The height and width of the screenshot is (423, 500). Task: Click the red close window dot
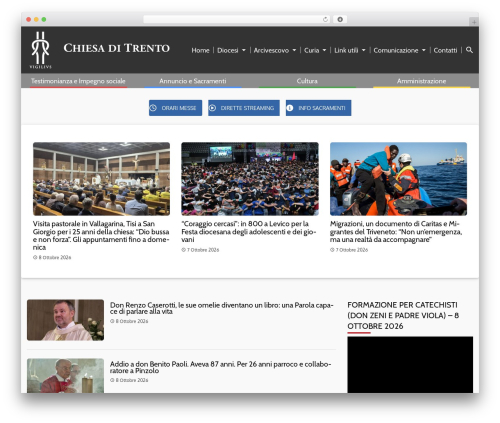29,19
